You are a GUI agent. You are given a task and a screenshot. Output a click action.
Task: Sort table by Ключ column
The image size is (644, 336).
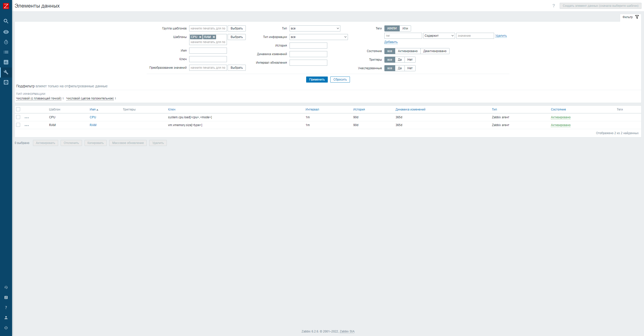[172, 109]
